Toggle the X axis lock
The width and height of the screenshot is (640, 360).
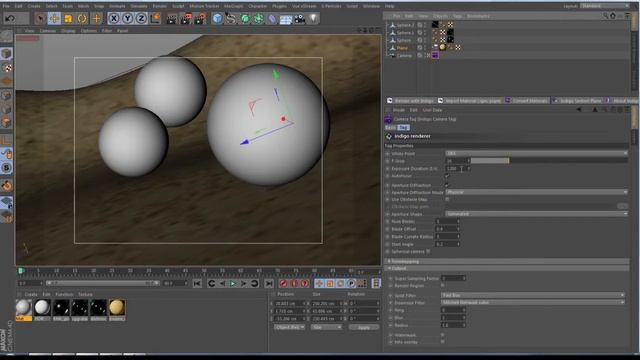(114, 18)
